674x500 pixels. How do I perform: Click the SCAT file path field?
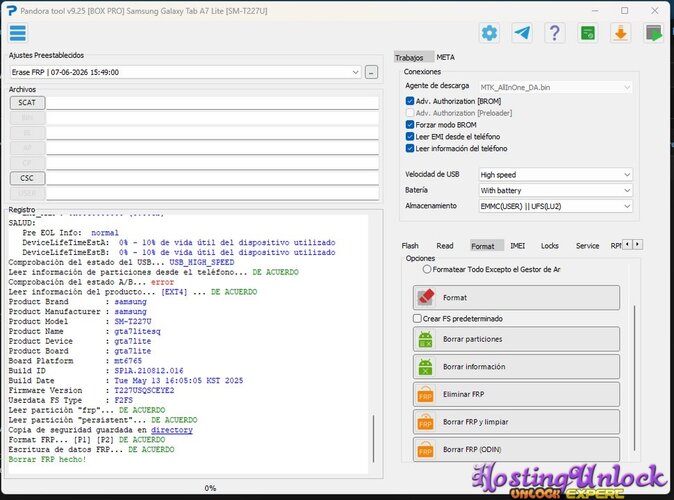point(212,103)
